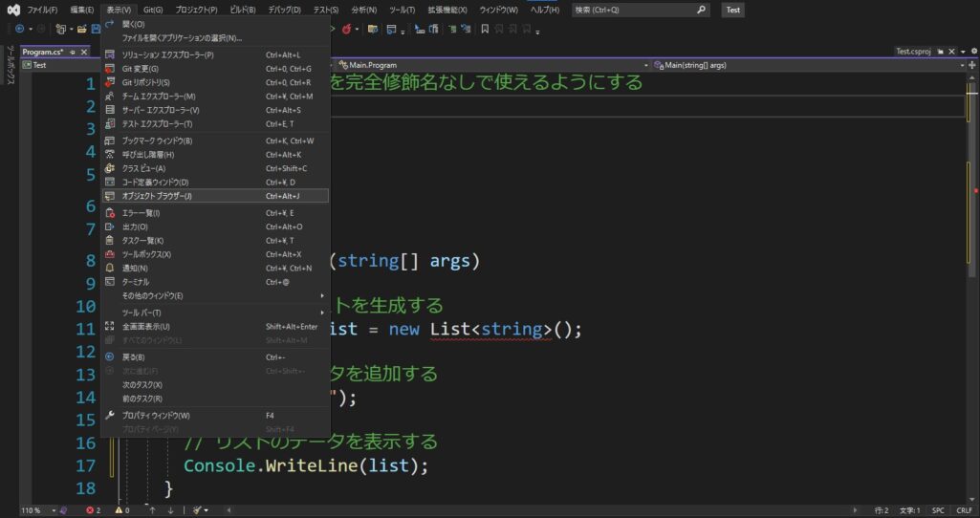Click the サーバー エクスプローラー icon
The image size is (980, 518).
click(110, 110)
